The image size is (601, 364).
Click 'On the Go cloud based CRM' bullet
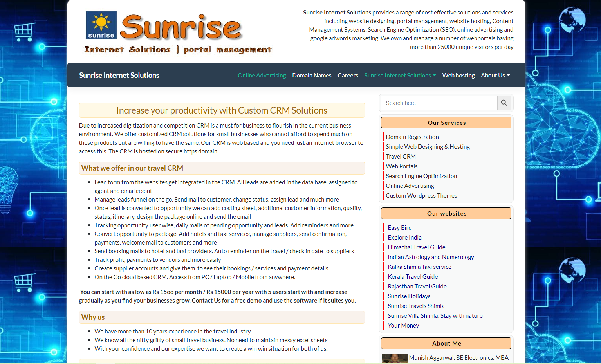click(x=195, y=277)
